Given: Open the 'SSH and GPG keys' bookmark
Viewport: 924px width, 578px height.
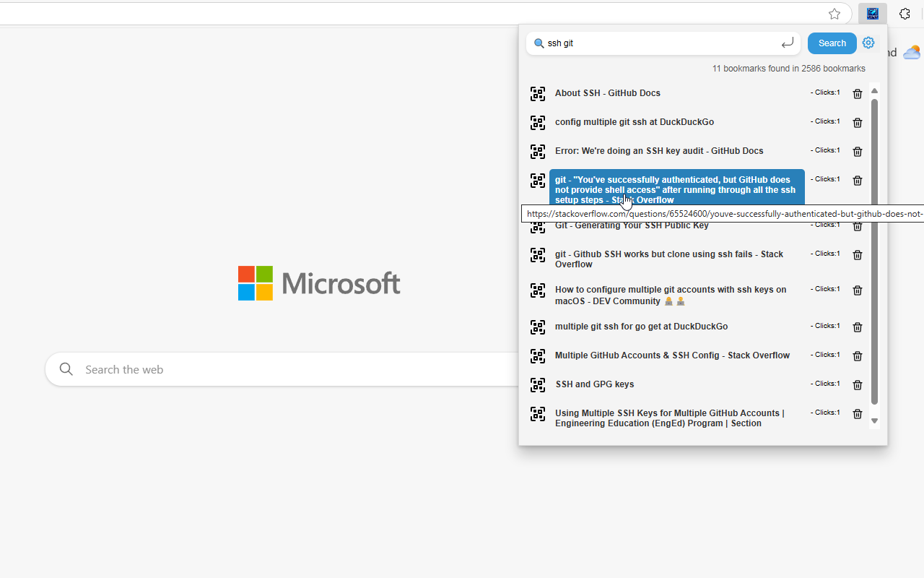Looking at the screenshot, I should [x=595, y=384].
